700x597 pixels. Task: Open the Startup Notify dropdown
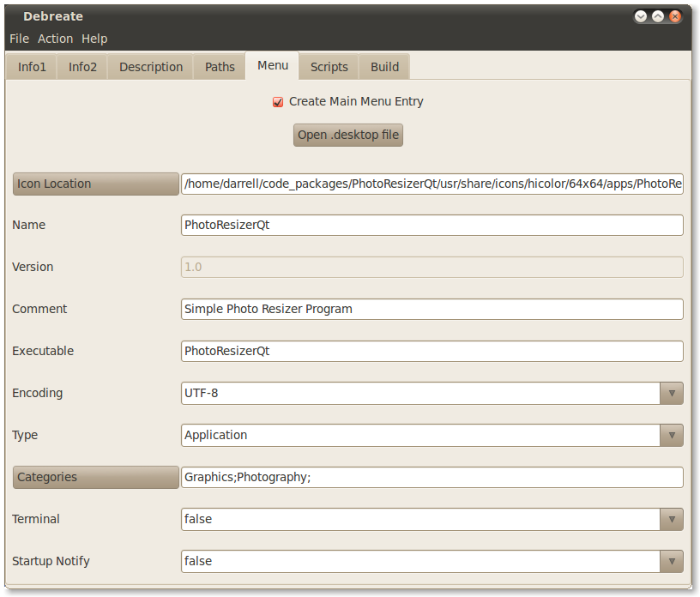coord(671,561)
